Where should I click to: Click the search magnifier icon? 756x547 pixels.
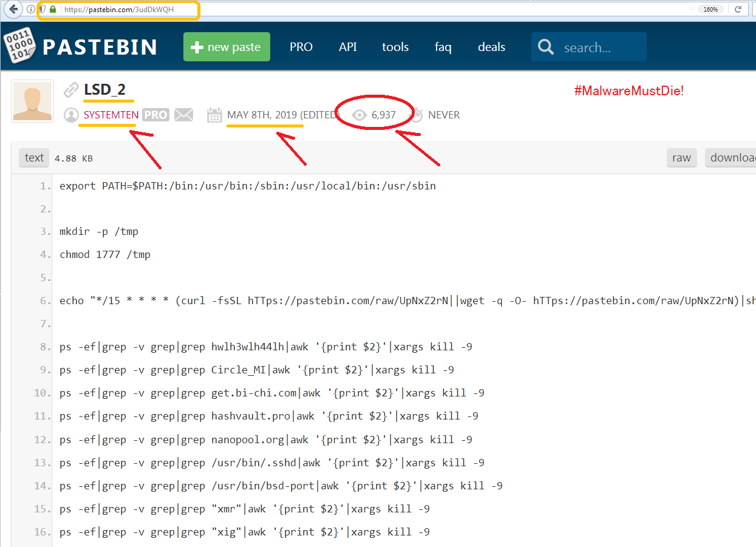tap(546, 47)
